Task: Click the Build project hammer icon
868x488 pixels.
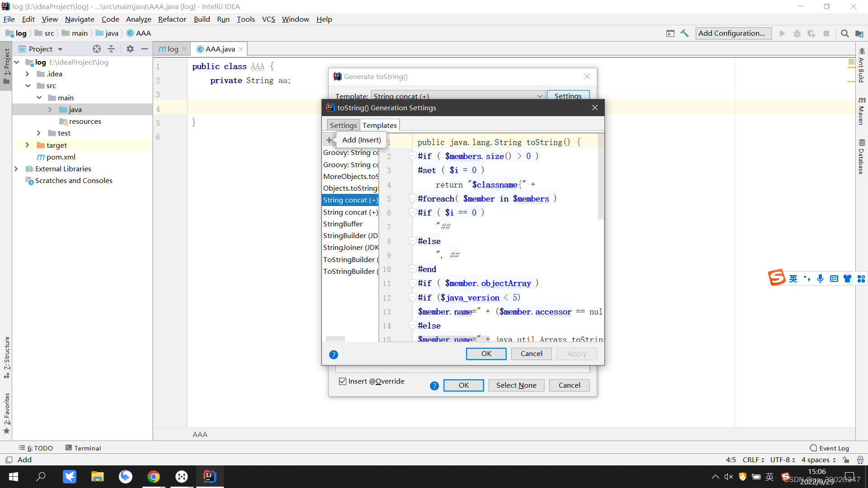Action: [684, 33]
